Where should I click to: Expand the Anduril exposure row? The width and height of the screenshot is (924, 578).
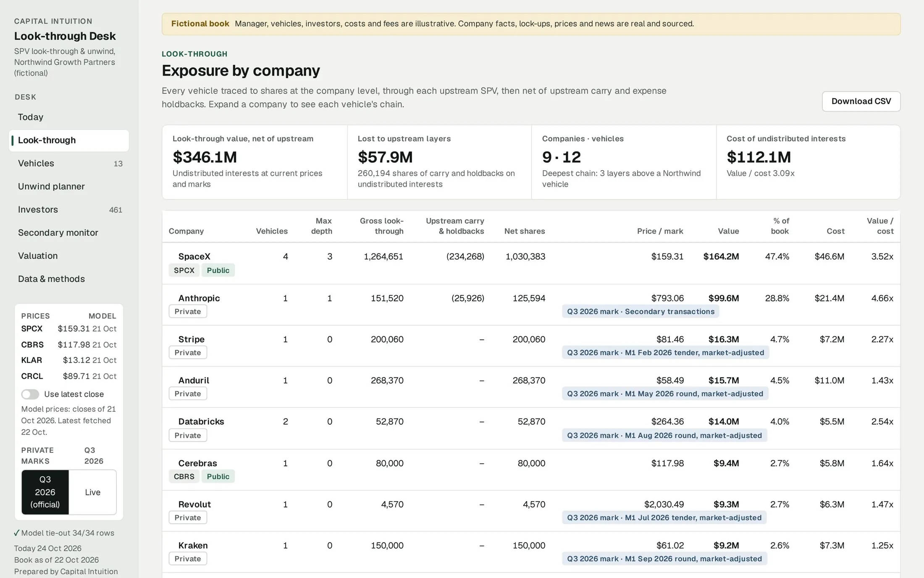[x=531, y=387]
